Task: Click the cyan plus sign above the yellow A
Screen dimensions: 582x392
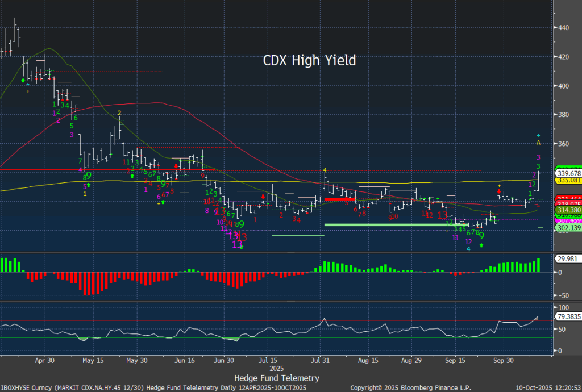Action: 538,135
